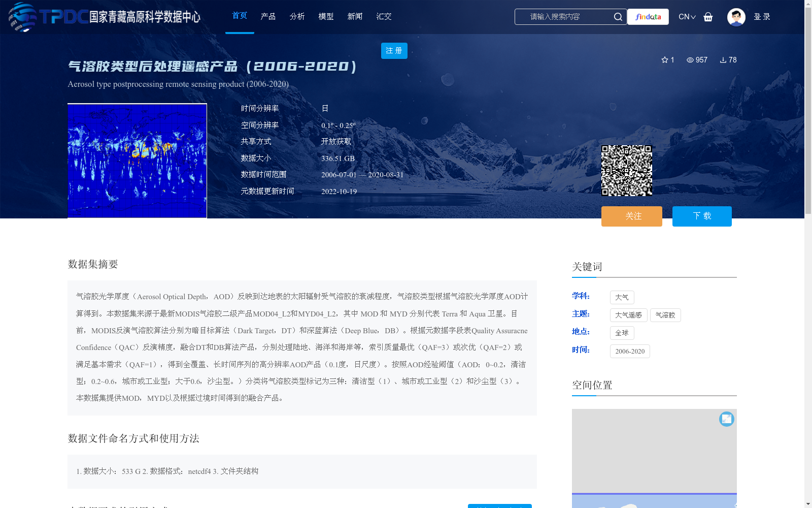Click the English title Aerosol type postprocessing
Screen dimensions: 812x508
pyautogui.click(x=178, y=84)
